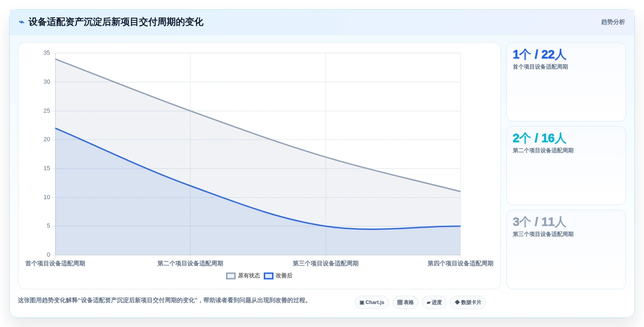
Task: Toggle the 原有状态 legend item
Action: pyautogui.click(x=243, y=276)
